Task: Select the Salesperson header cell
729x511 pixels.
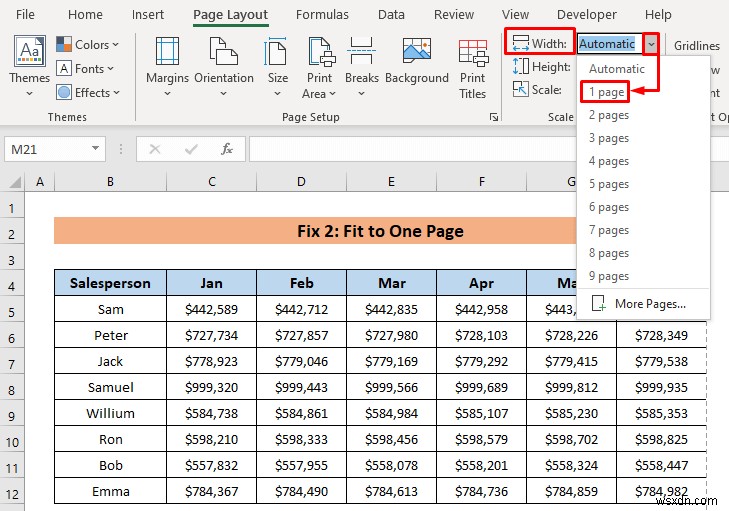Action: click(110, 283)
